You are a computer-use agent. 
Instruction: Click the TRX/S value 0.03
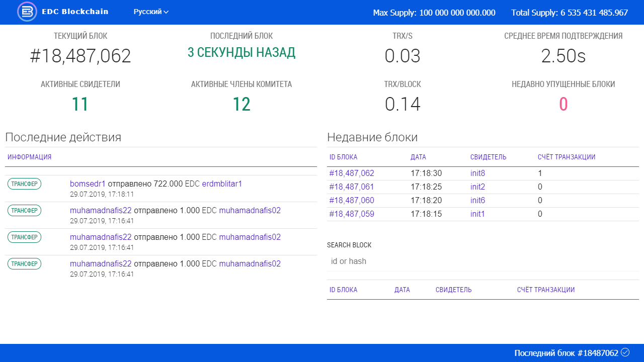pos(403,56)
